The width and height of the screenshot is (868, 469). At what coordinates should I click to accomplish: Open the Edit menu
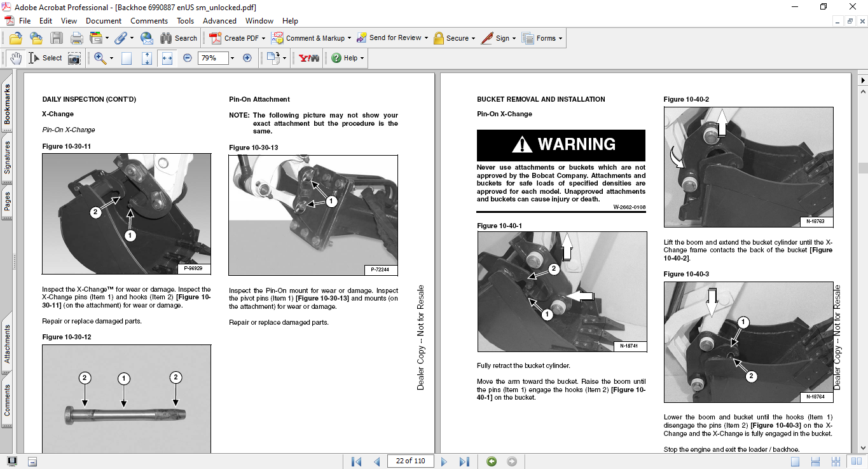[46, 21]
